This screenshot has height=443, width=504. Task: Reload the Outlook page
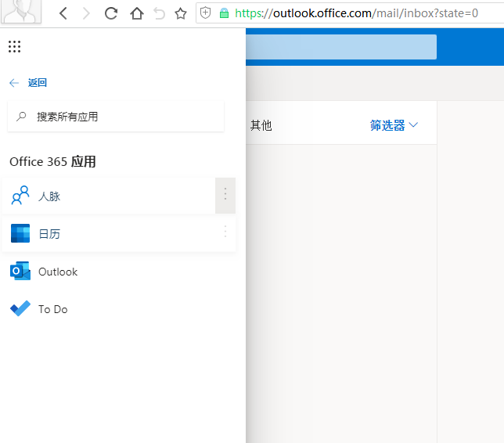[x=111, y=13]
